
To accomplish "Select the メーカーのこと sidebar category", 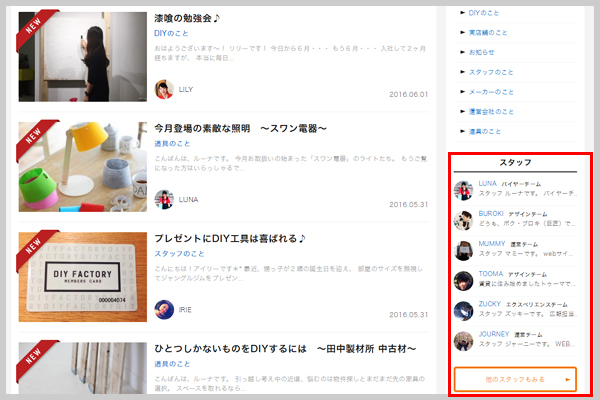I will point(491,92).
